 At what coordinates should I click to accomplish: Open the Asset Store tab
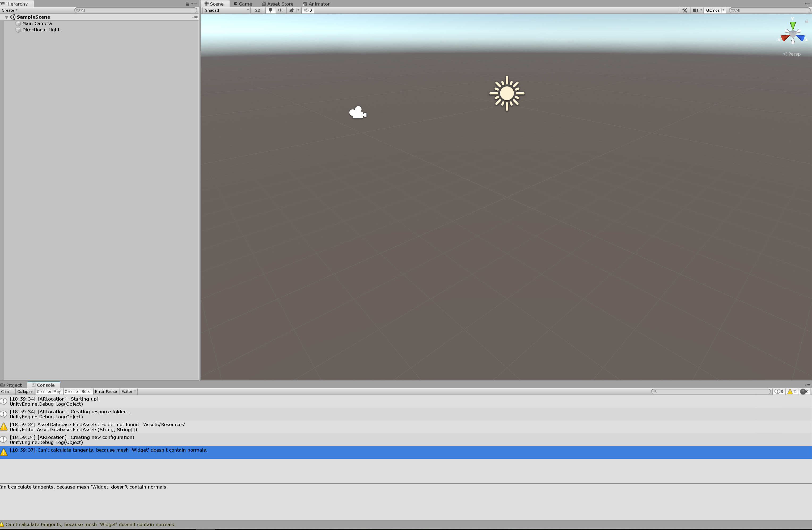(x=277, y=4)
